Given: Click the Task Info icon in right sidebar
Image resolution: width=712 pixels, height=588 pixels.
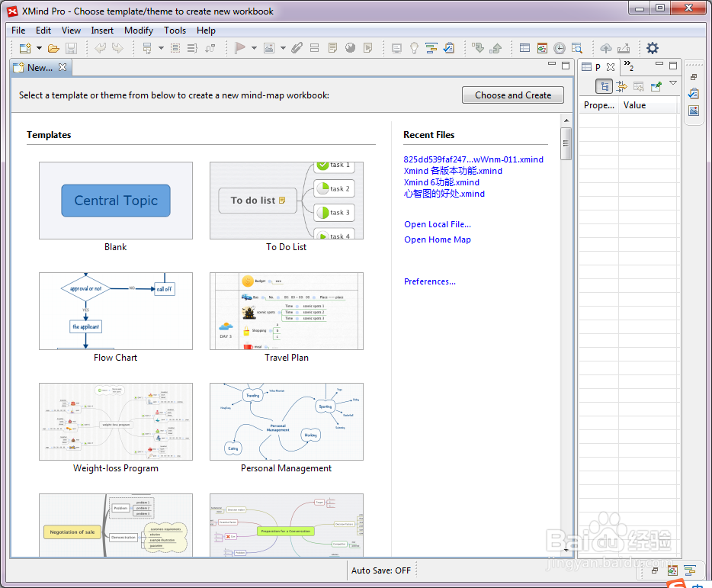Looking at the screenshot, I should click(694, 94).
